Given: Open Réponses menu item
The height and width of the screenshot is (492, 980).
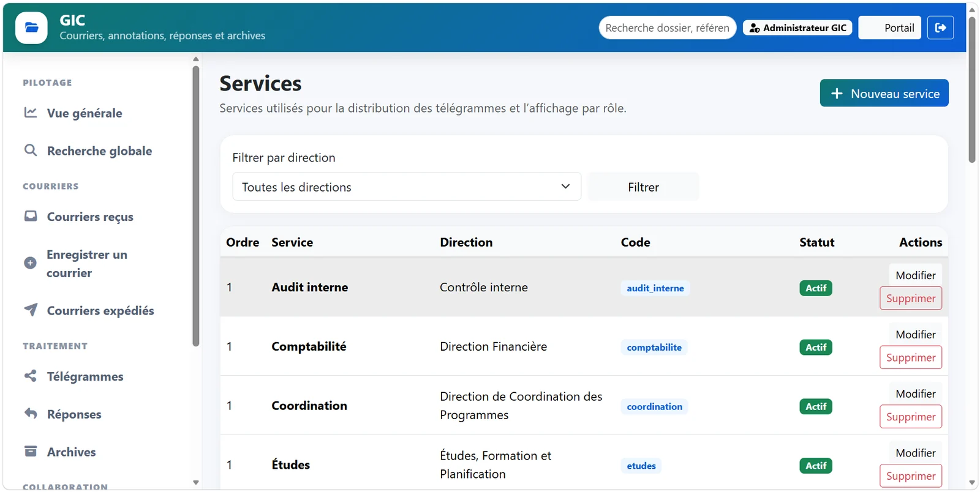Looking at the screenshot, I should click(x=74, y=415).
